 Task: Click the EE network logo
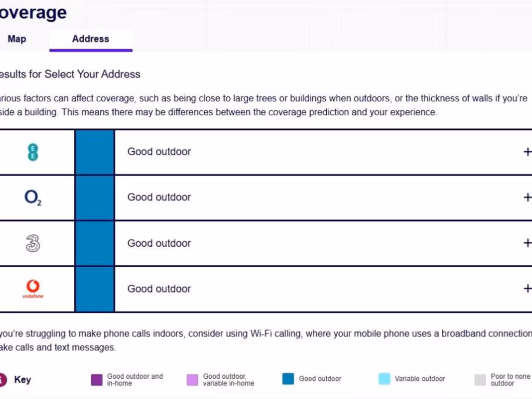pos(33,152)
